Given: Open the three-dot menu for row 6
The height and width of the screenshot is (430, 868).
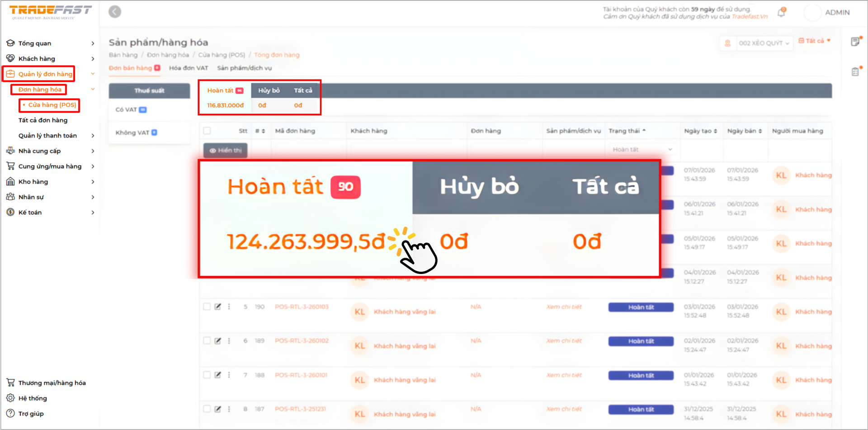Looking at the screenshot, I should point(229,341).
